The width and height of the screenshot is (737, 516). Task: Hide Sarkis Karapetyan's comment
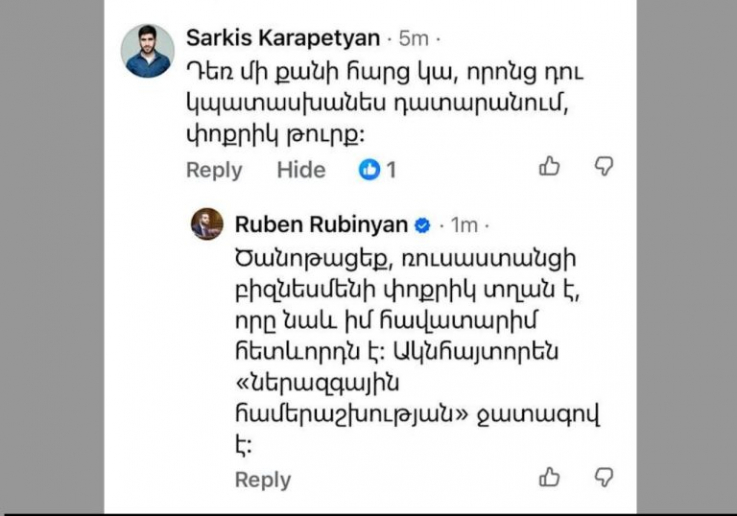tap(301, 170)
